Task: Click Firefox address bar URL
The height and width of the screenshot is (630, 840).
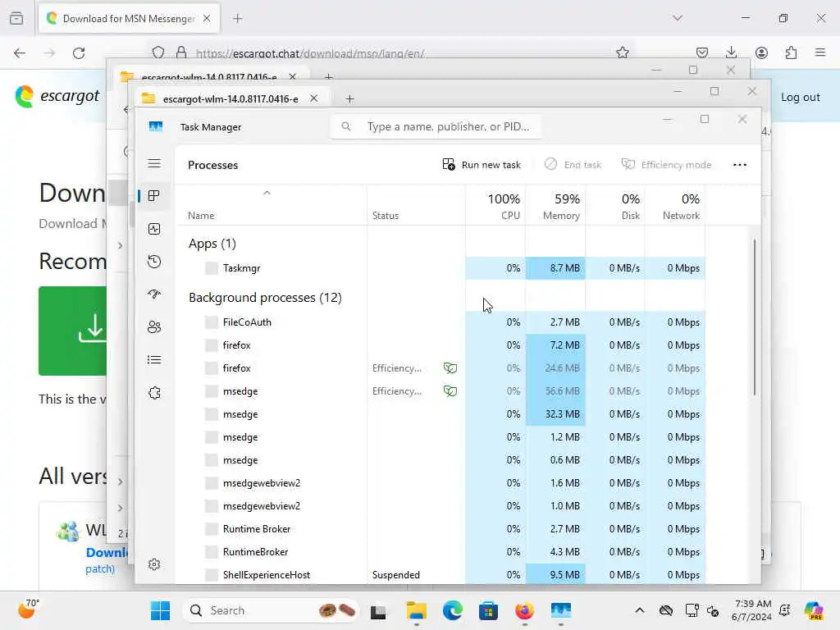Action: [x=309, y=53]
